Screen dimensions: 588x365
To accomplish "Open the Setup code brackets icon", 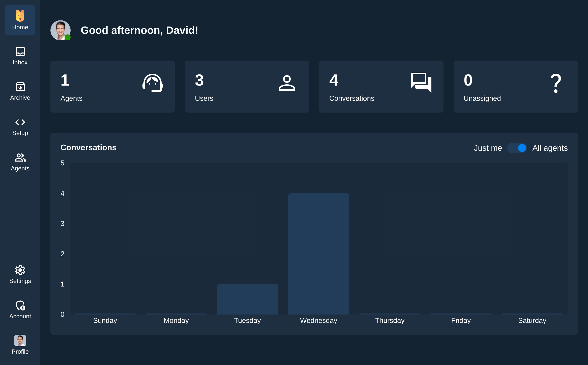I will coord(20,122).
